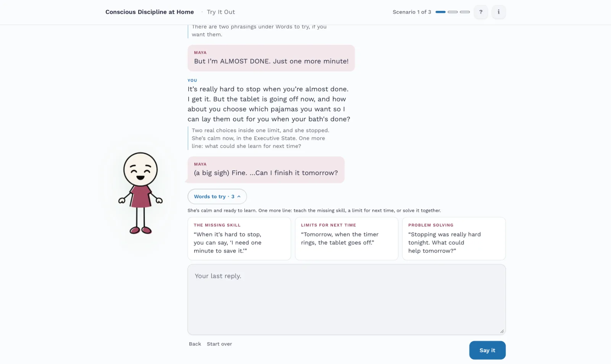The height and width of the screenshot is (364, 611).
Task: Click Maya's 'Can I finish it tomorrow?' bubble
Action: (266, 170)
